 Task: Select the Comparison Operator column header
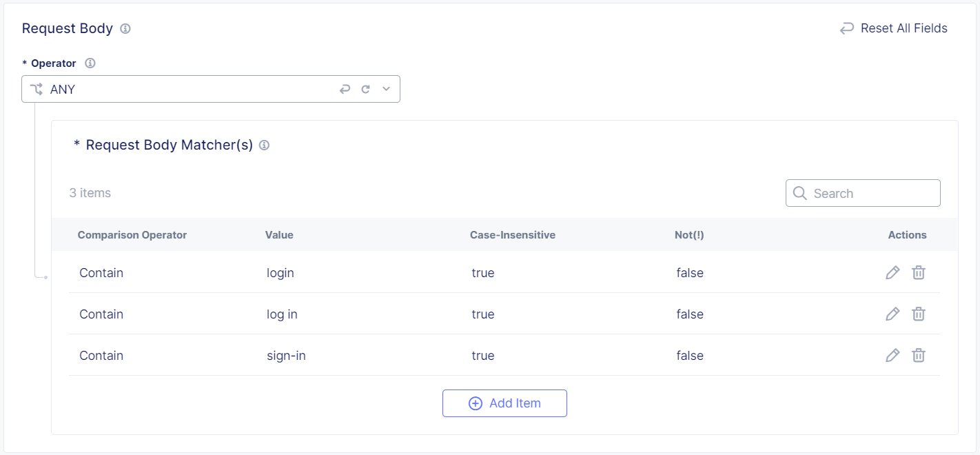tap(132, 234)
